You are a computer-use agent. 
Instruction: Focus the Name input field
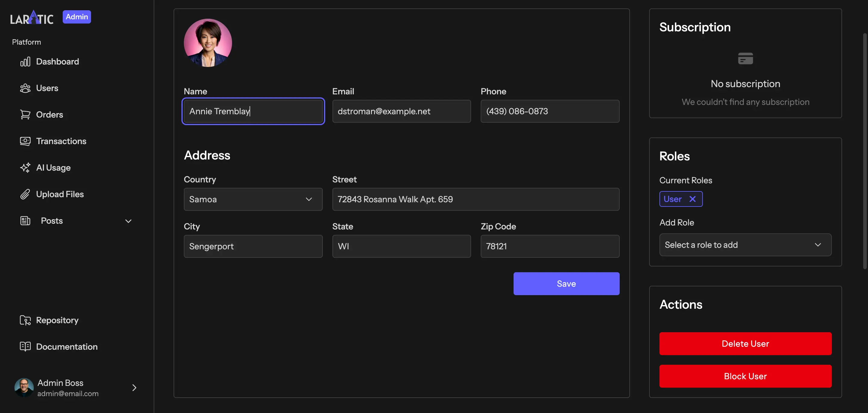[x=253, y=111]
